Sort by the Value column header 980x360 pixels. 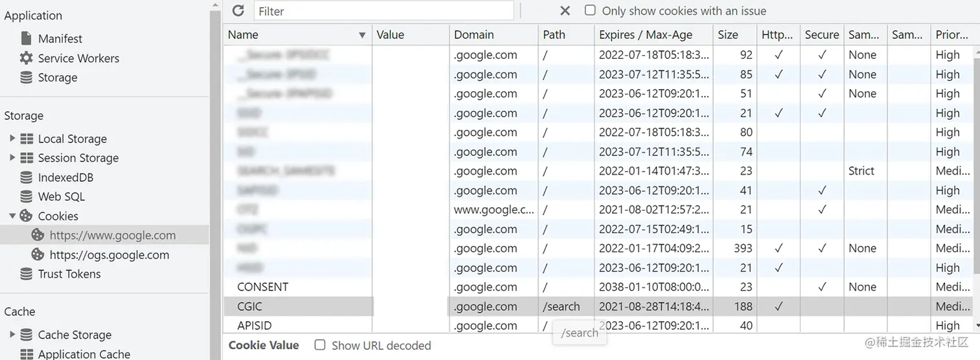(410, 35)
